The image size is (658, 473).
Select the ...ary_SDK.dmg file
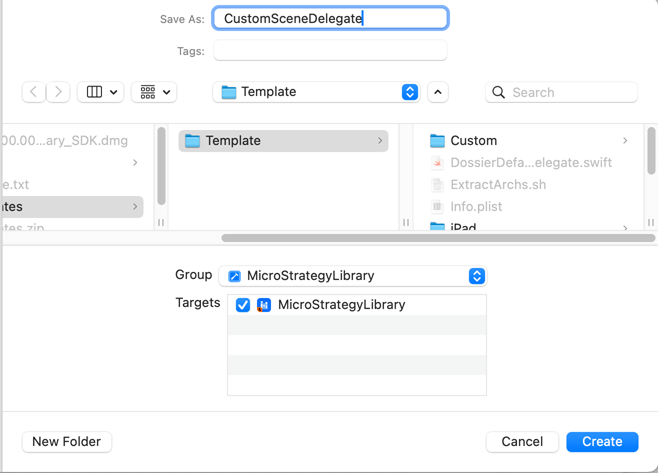coord(65,141)
